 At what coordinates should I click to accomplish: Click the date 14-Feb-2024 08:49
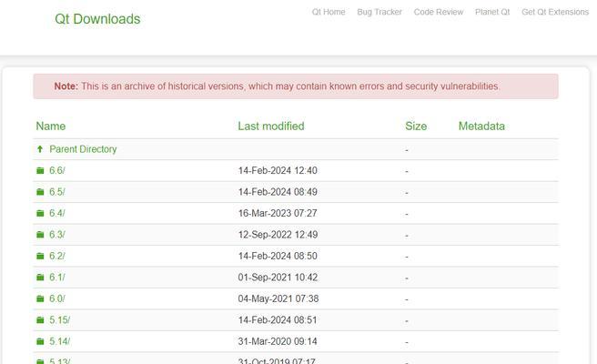278,192
